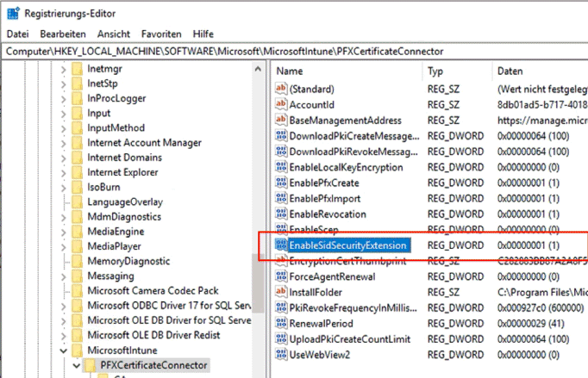Image resolution: width=588 pixels, height=378 pixels.
Task: Expand the Internet Account Manager key
Action: click(64, 144)
